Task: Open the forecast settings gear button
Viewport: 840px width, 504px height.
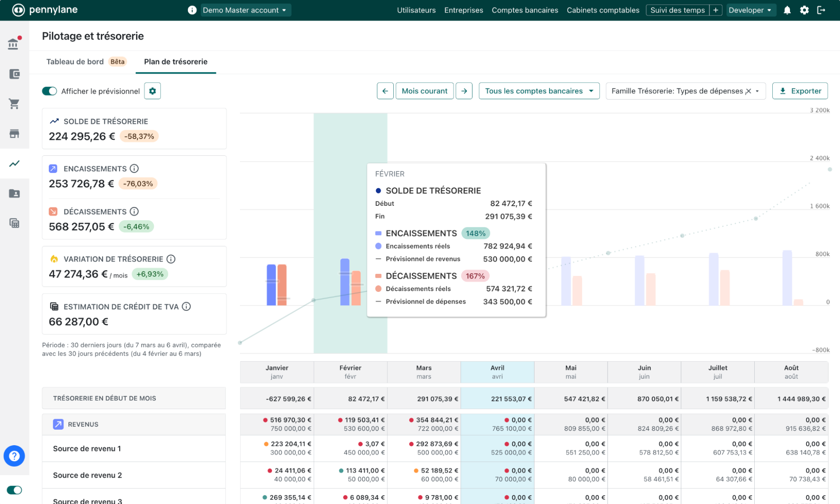Action: click(153, 91)
